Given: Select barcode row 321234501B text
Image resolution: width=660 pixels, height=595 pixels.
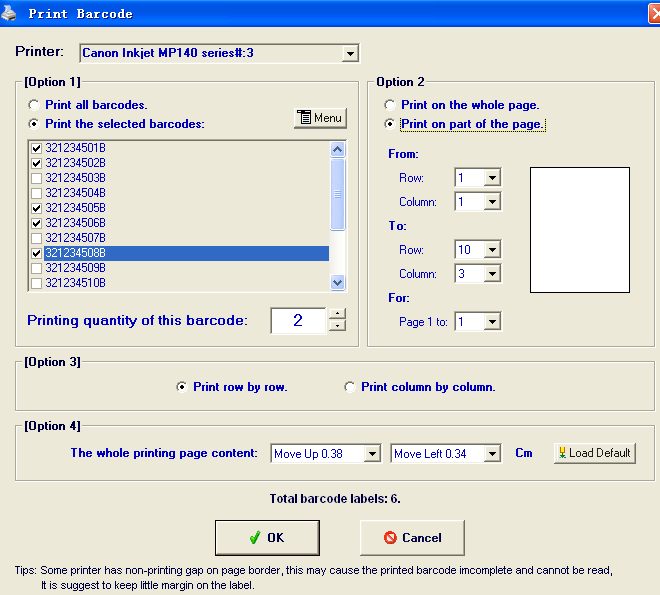Looking at the screenshot, I should point(75,148).
